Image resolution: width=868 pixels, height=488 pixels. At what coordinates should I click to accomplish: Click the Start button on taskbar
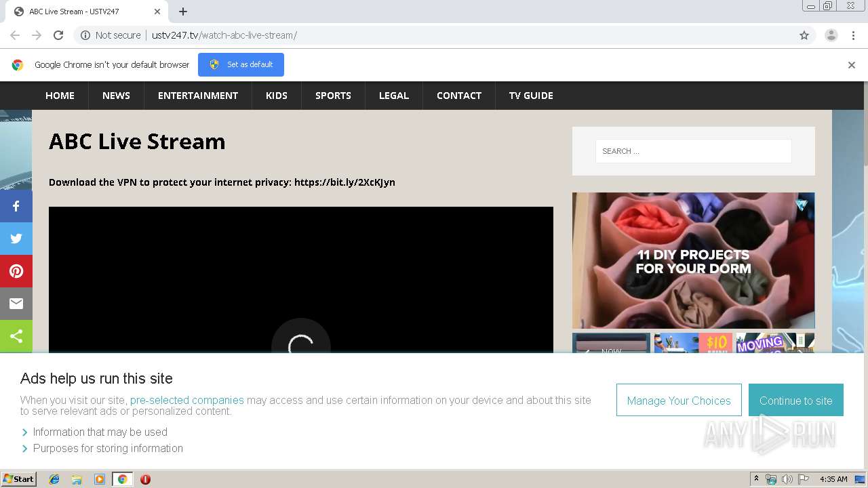[x=19, y=479]
